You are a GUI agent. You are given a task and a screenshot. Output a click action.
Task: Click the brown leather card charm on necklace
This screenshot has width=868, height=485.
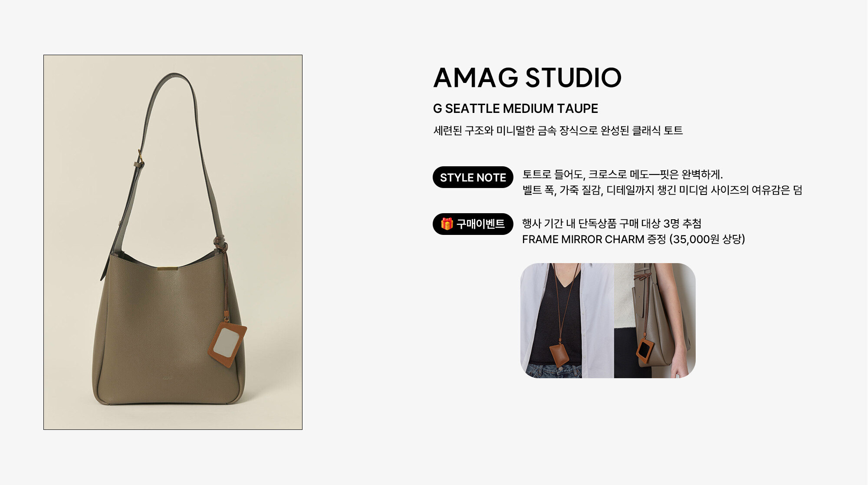point(559,355)
